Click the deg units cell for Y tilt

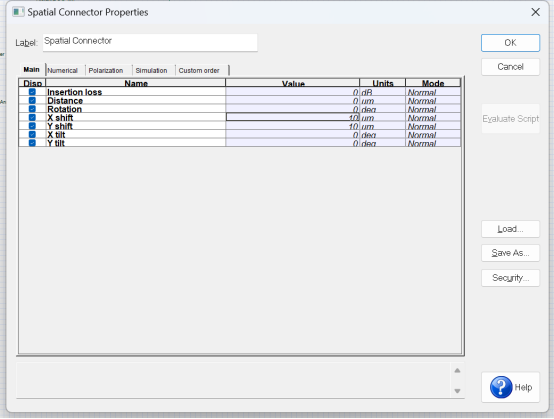point(383,143)
